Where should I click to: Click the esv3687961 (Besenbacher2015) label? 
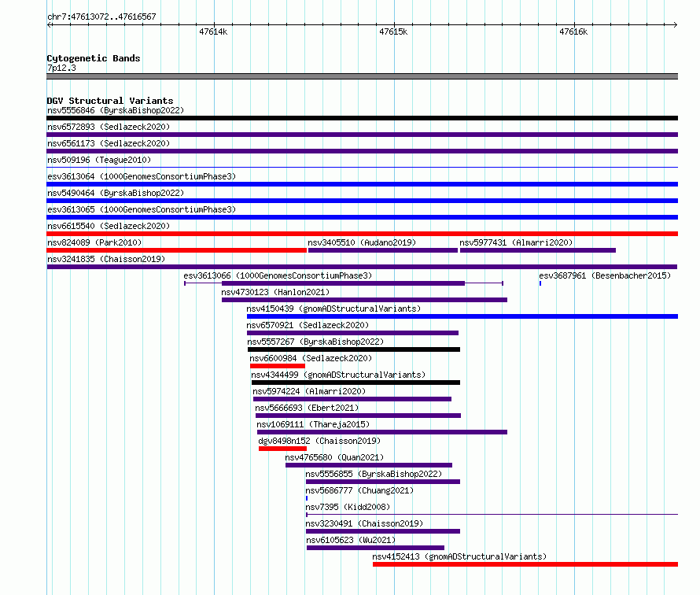click(x=605, y=275)
